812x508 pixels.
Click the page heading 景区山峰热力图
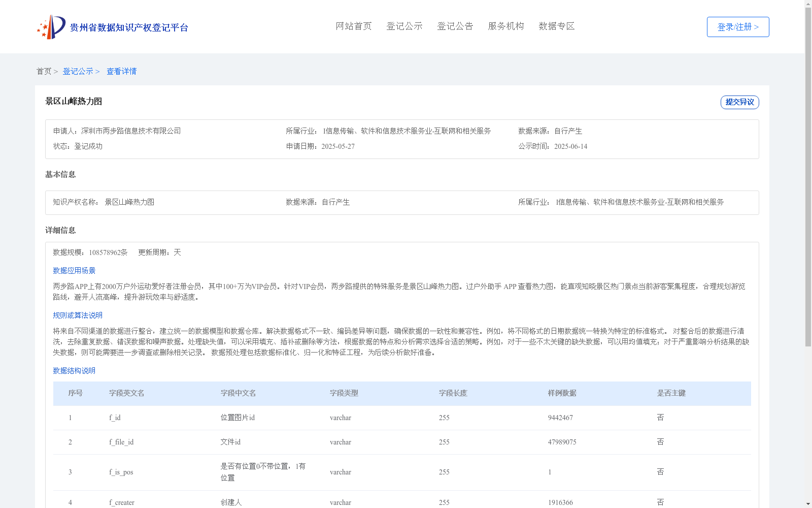click(x=74, y=102)
